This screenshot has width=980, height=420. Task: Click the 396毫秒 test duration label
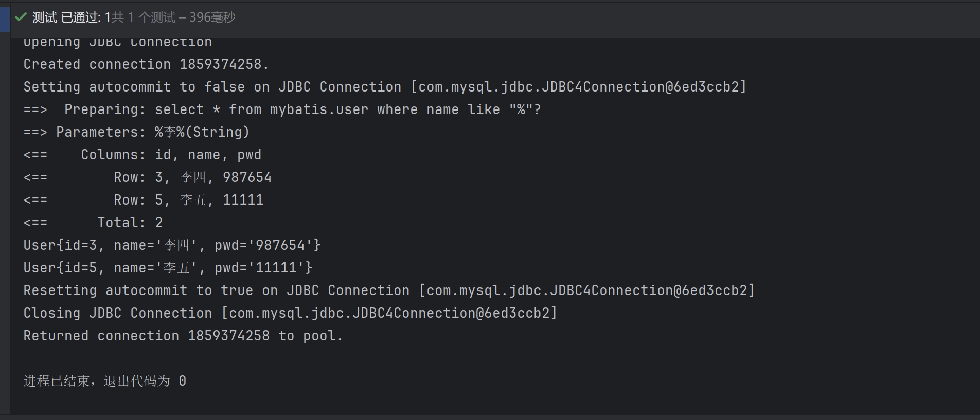pos(212,17)
